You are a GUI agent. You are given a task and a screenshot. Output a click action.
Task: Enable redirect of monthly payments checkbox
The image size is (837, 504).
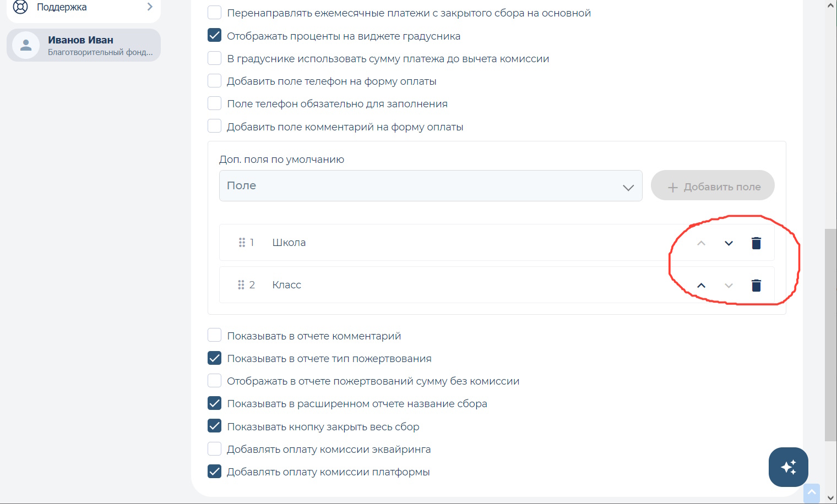(215, 13)
